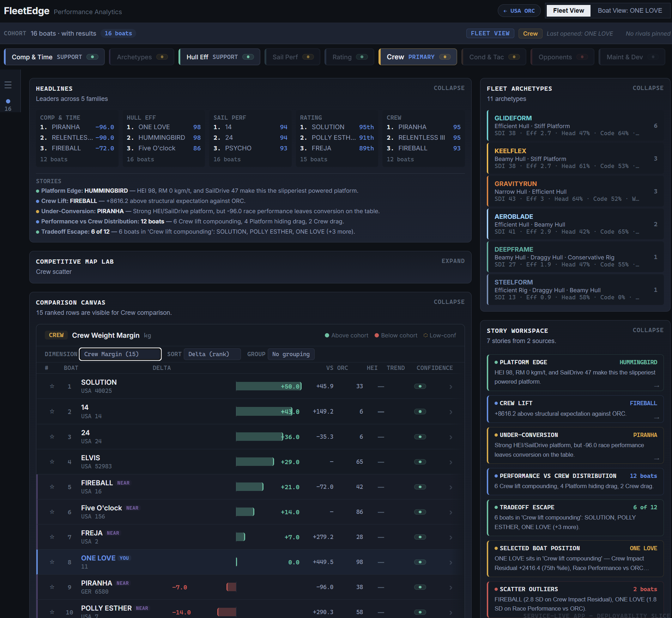672x618 pixels.
Task: Open the Sort Delta (rank) dropdown
Action: [212, 354]
